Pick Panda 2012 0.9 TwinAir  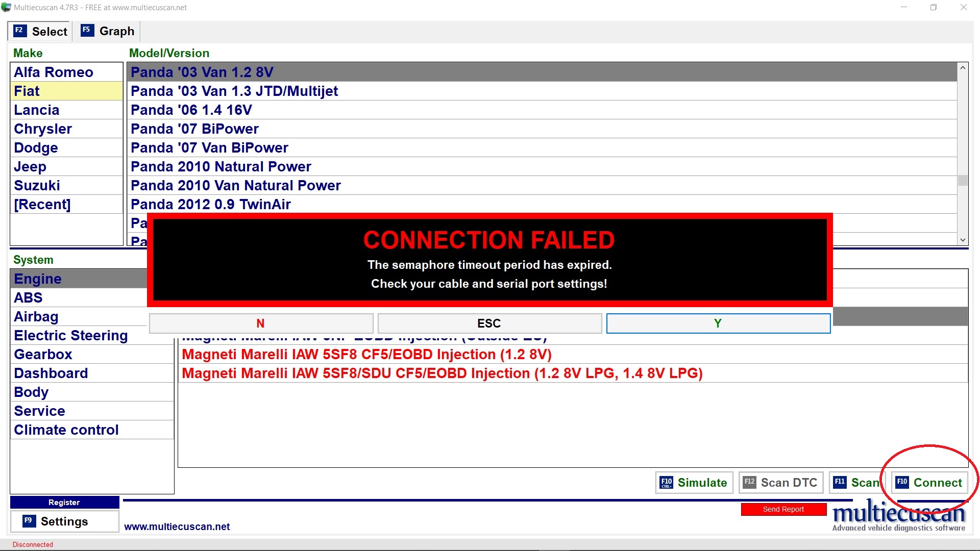point(542,204)
